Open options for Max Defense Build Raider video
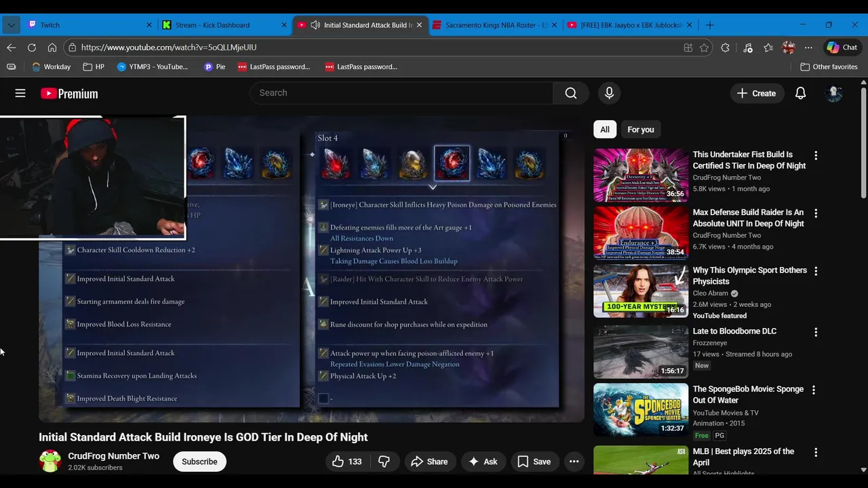Image resolution: width=868 pixels, height=488 pixels. (816, 213)
